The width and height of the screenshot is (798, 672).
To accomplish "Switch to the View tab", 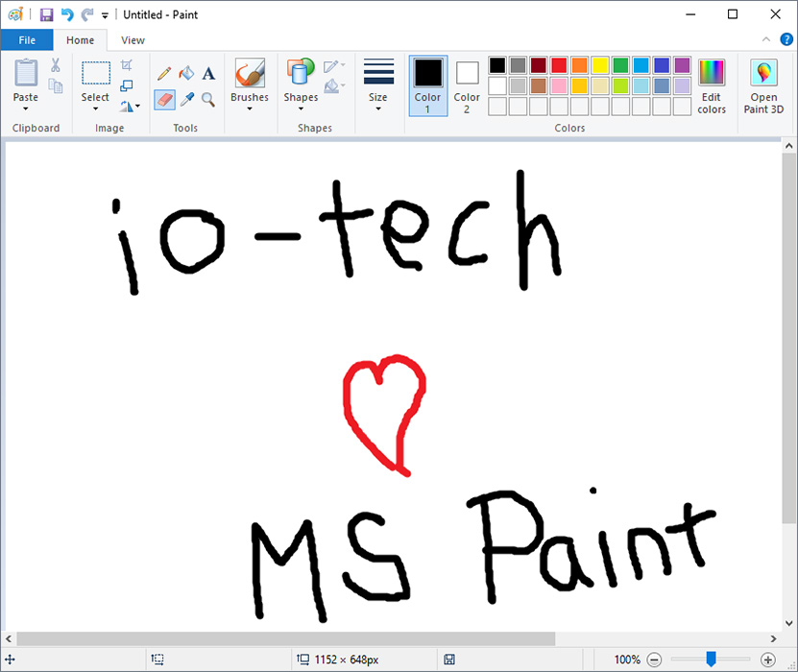I will (133, 40).
